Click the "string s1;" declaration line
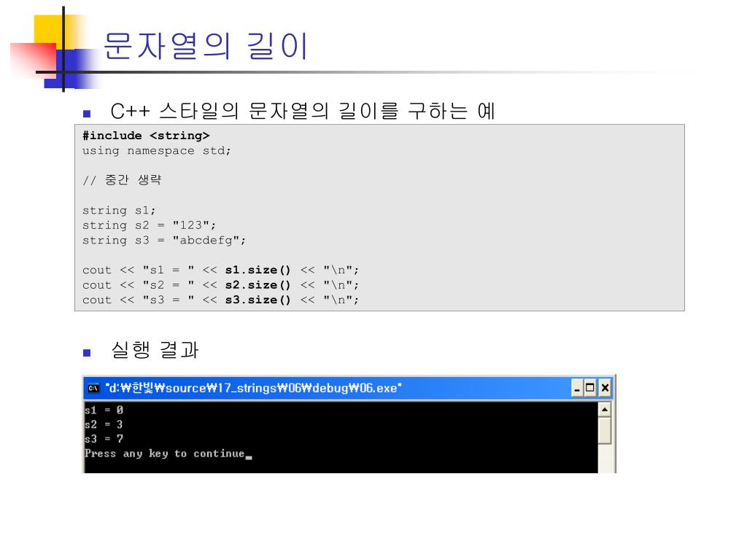 (119, 211)
